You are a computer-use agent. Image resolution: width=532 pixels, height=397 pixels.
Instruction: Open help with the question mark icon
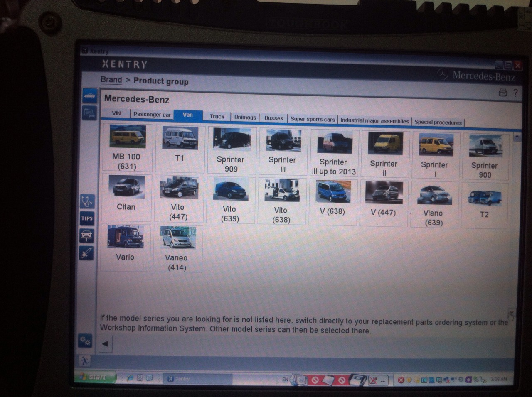515,93
